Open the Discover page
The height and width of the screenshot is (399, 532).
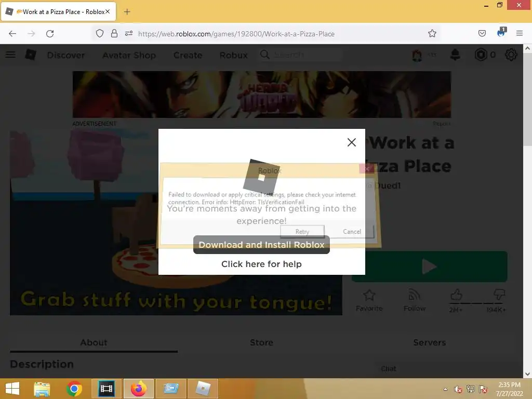(x=66, y=55)
